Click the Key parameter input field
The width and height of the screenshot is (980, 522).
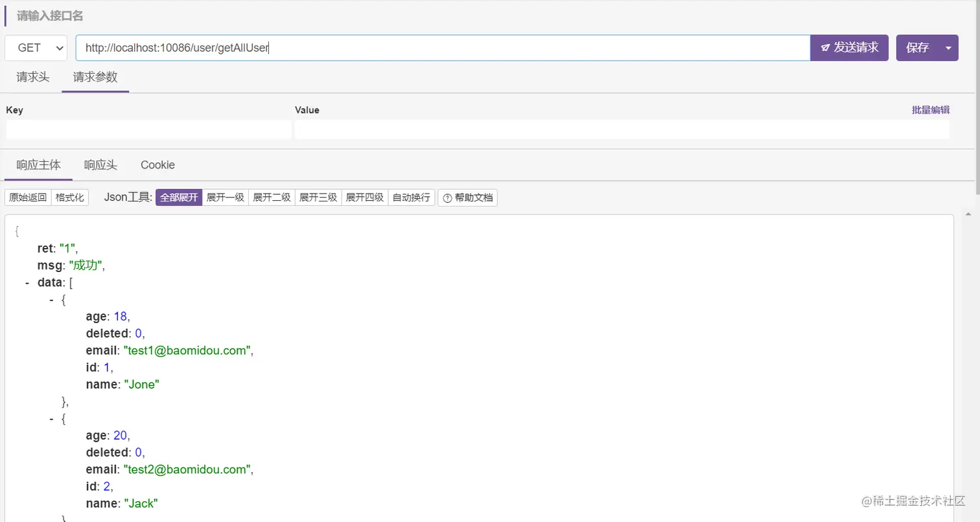(x=148, y=129)
